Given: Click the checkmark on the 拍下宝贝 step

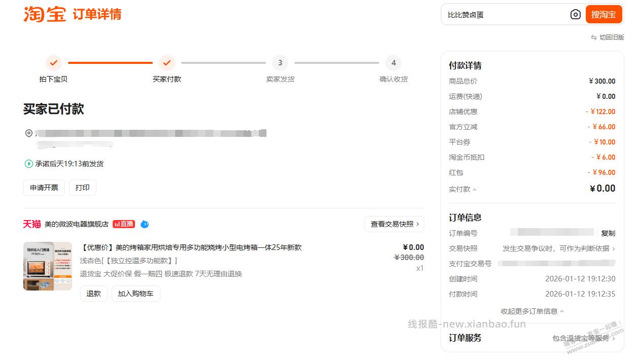Looking at the screenshot, I should (54, 63).
